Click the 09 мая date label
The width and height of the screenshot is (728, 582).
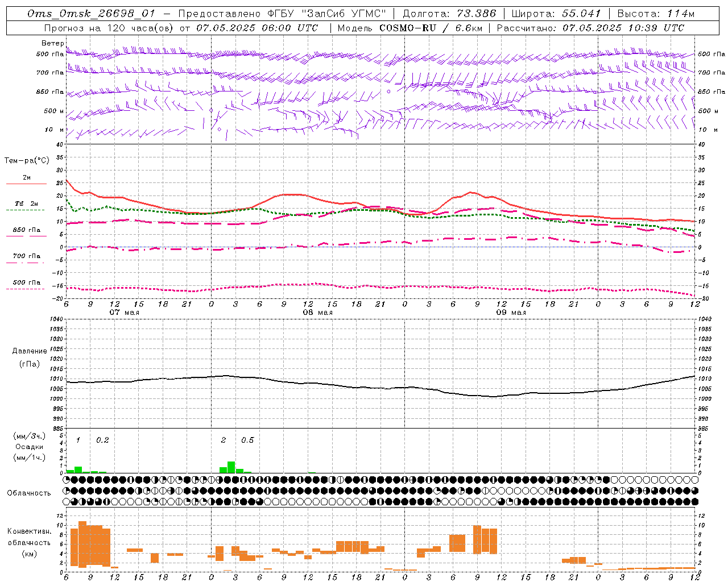[511, 313]
